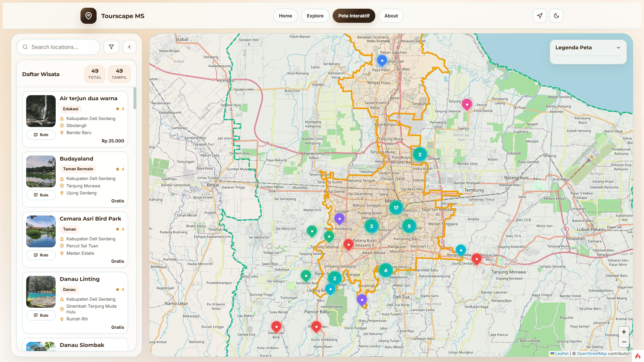Click the 2 cluster marker near Namo Gajah

[335, 279]
